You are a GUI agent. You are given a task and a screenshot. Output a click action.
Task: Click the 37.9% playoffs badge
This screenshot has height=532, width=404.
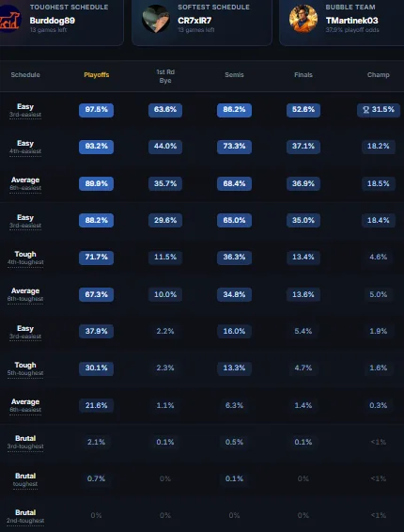pyautogui.click(x=97, y=331)
